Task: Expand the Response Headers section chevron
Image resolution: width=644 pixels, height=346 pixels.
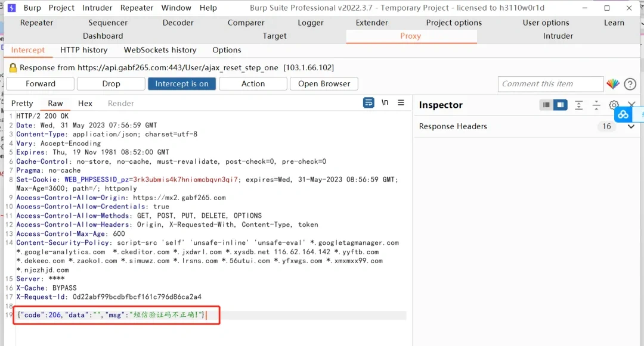Action: (x=631, y=126)
